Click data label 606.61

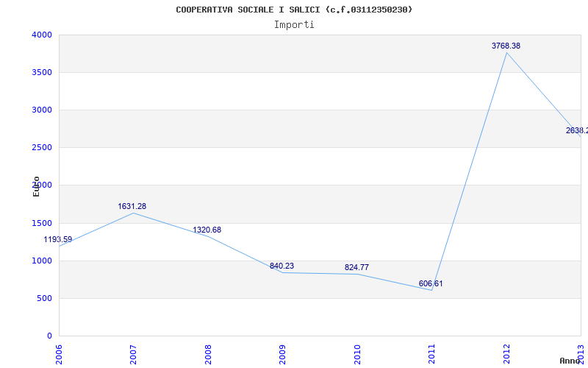431,284
